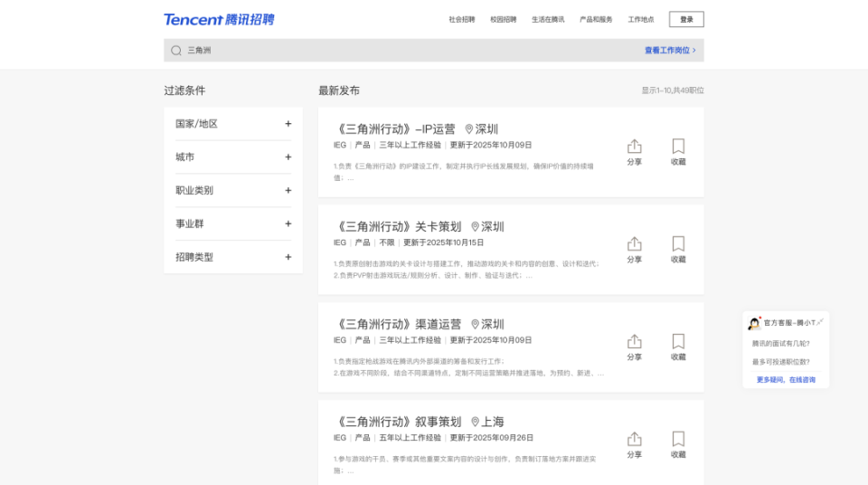Bookmark the 《三角洲行动》-IP运营 job
Viewport: 868px width, 485px height.
coord(678,152)
